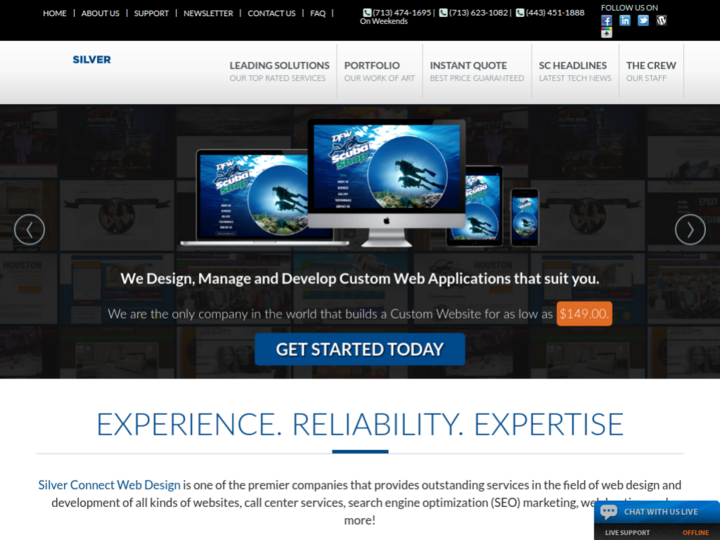
Task: Click the next slide arrow
Action: (690, 230)
